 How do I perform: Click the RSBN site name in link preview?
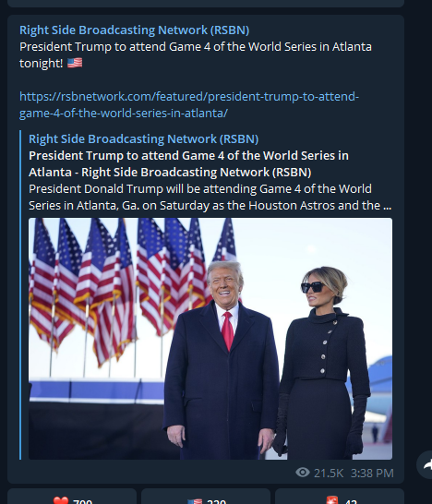pos(144,138)
